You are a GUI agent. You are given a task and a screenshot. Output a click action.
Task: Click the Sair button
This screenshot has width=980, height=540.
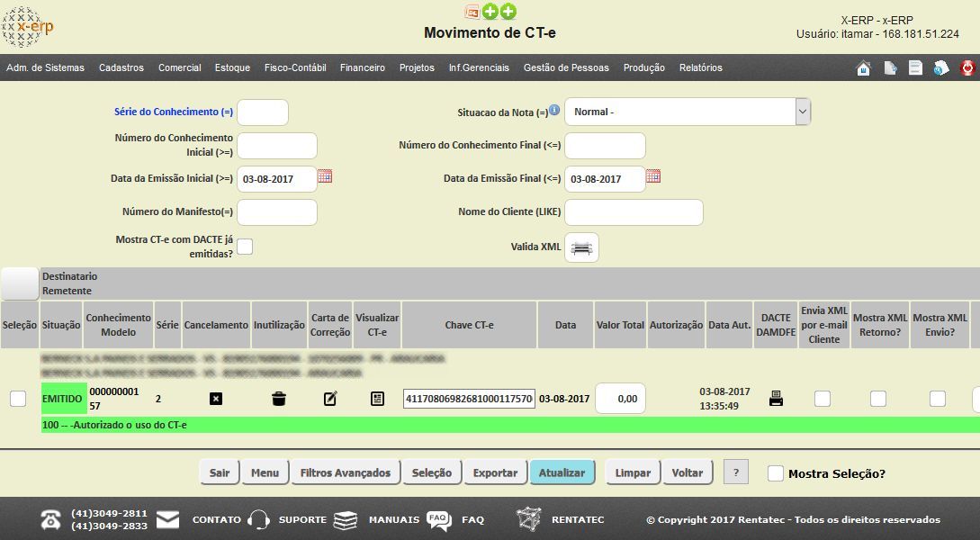click(220, 472)
